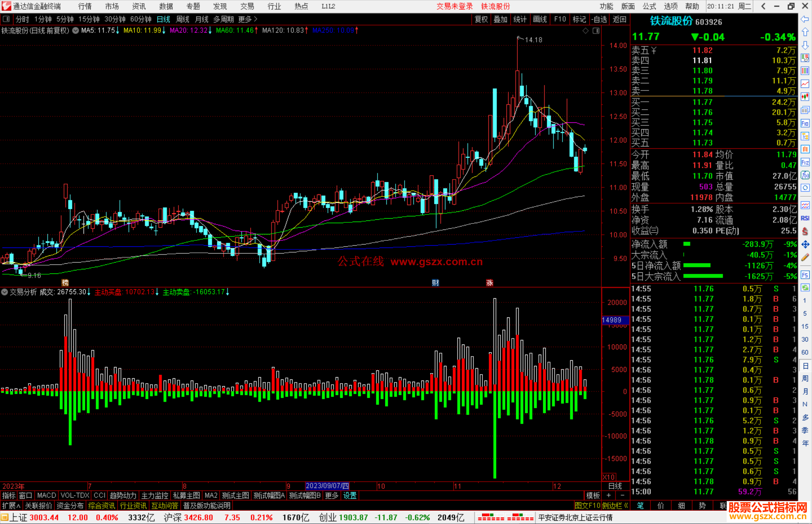Expand the 交易分析 indicator dropdown

(x=5, y=292)
